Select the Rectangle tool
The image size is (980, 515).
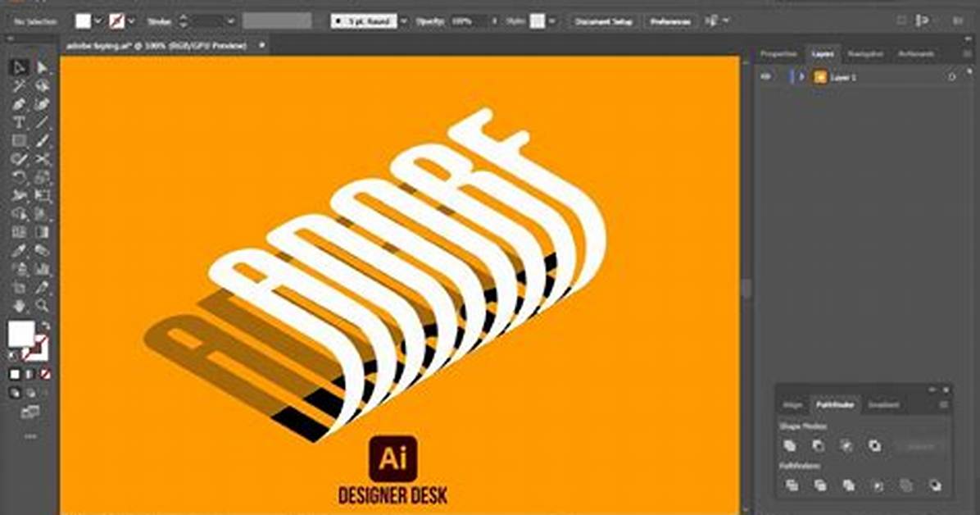19,141
